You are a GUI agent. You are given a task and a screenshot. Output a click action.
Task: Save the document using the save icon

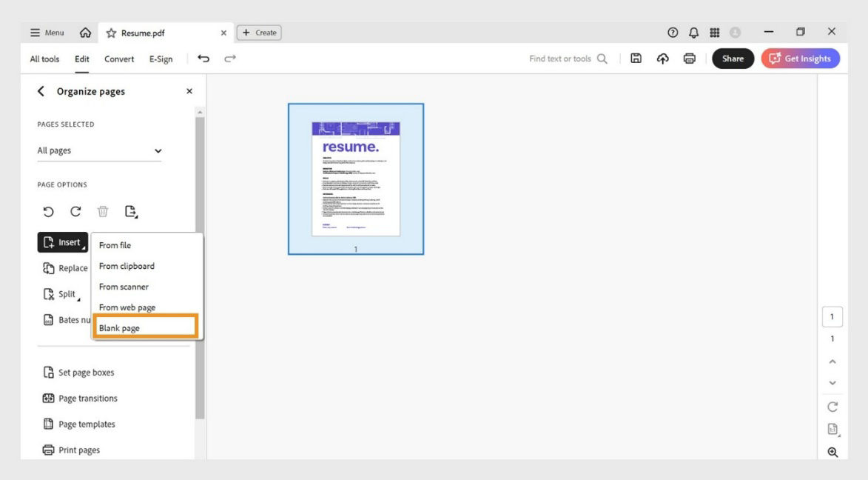click(x=636, y=58)
